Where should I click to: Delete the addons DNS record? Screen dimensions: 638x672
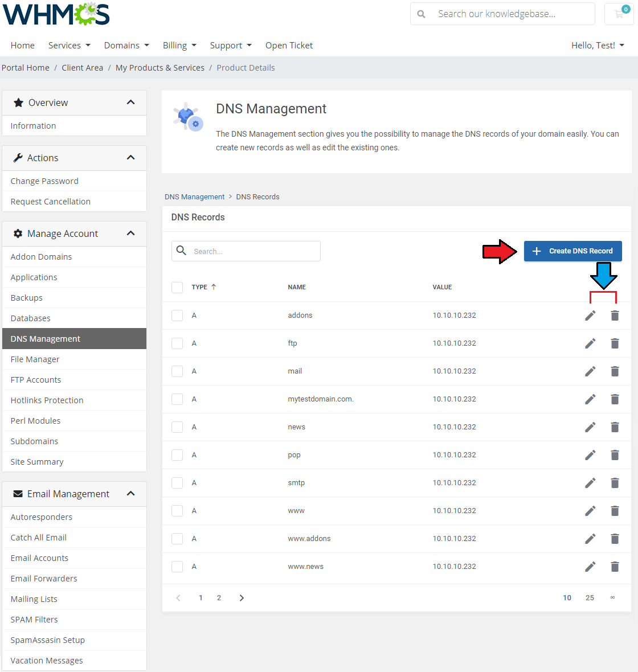pos(615,315)
